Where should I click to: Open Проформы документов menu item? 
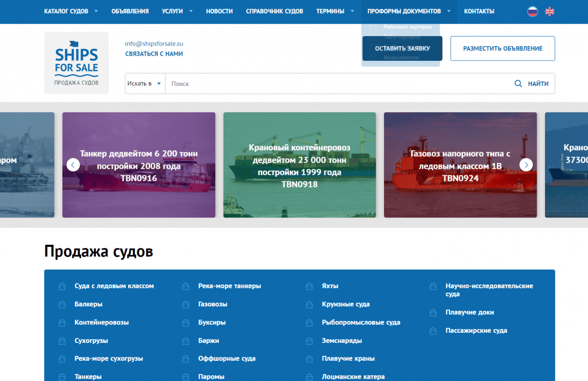404,11
